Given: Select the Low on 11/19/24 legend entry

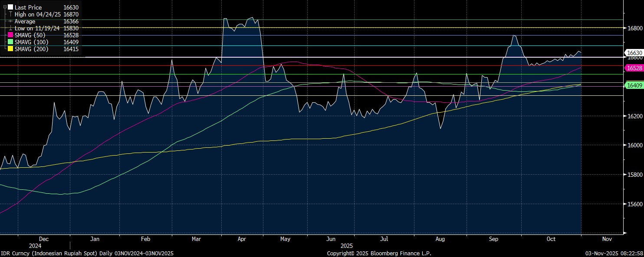Looking at the screenshot, I should 37,28.
